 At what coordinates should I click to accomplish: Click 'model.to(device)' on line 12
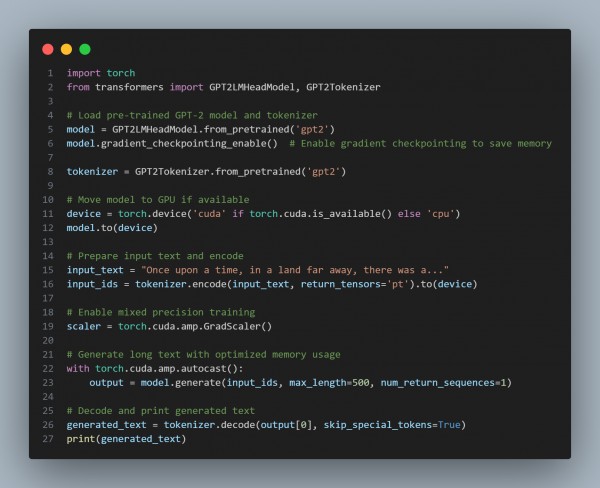[112, 228]
